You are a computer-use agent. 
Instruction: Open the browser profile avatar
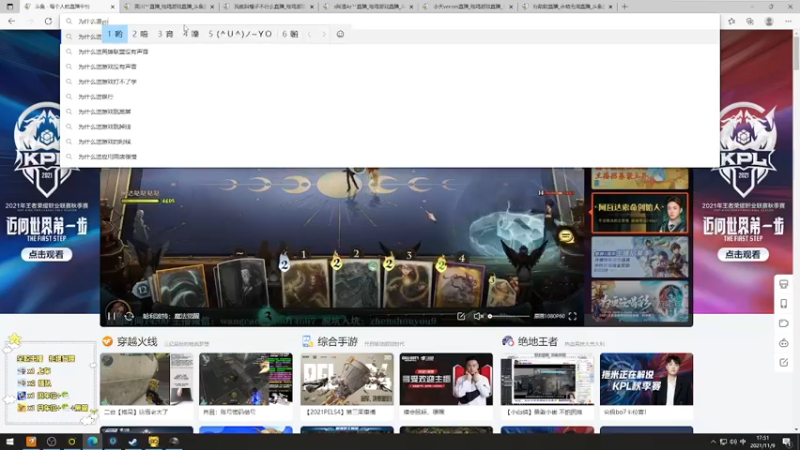tap(769, 21)
